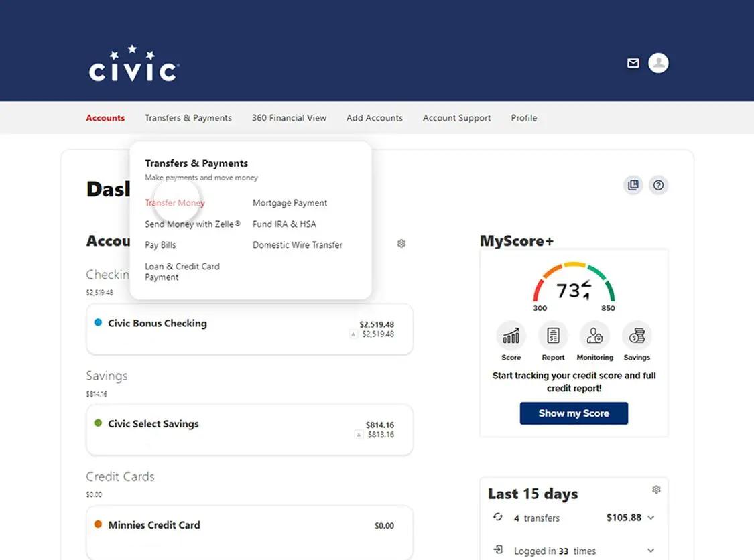Click the Savings icon in MyScore+ panel

click(636, 336)
